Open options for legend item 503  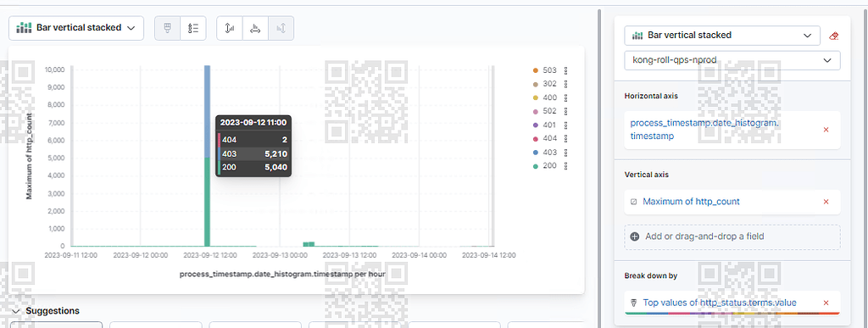click(x=565, y=71)
